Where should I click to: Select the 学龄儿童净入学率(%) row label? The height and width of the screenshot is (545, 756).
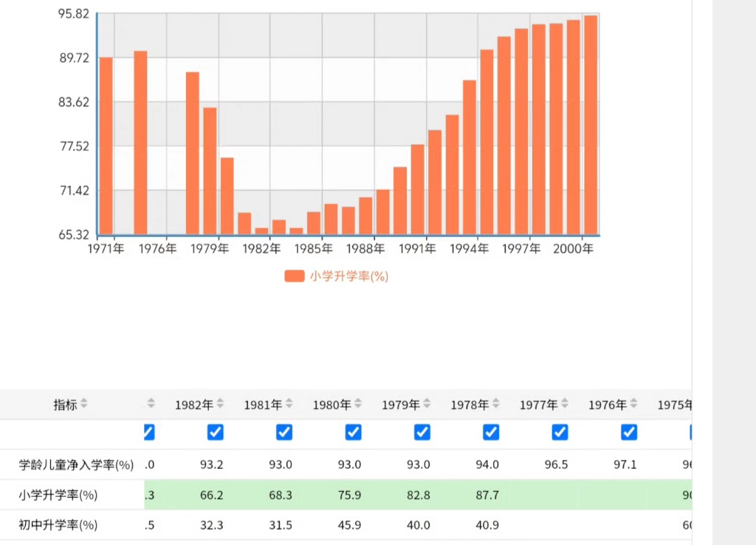pos(76,465)
